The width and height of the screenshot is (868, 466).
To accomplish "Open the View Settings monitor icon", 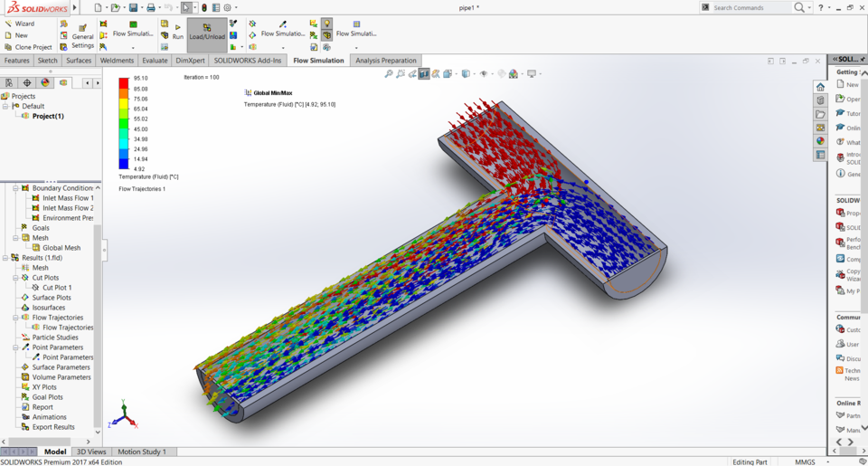I will pyautogui.click(x=532, y=73).
